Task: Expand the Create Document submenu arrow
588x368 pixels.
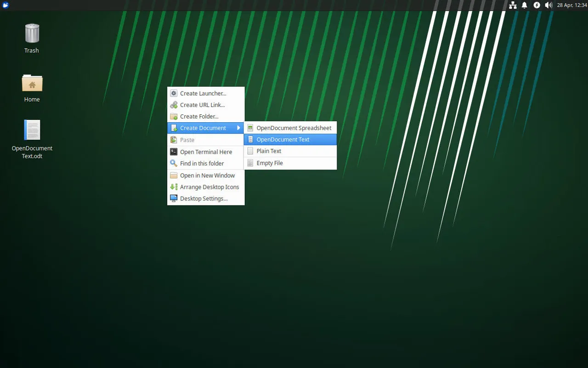Action: pyautogui.click(x=238, y=128)
